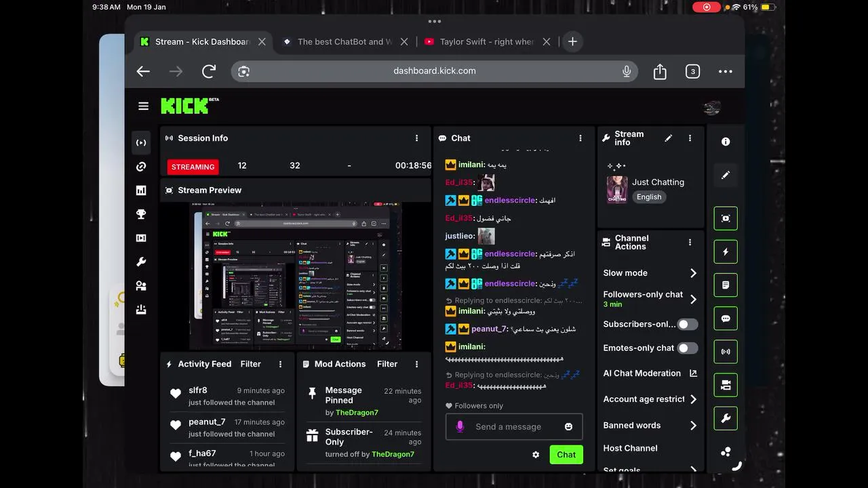Open the Stream info three-dot menu
This screenshot has width=868, height=488.
point(690,138)
